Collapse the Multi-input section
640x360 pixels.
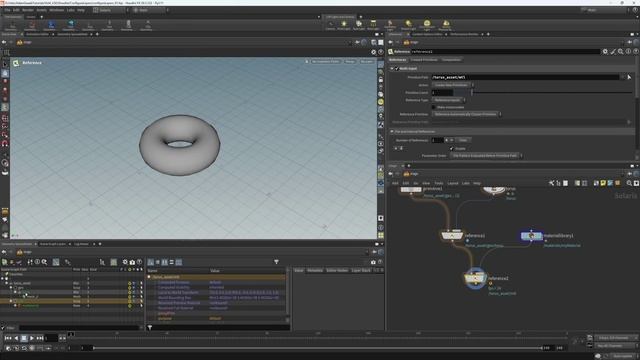point(392,69)
